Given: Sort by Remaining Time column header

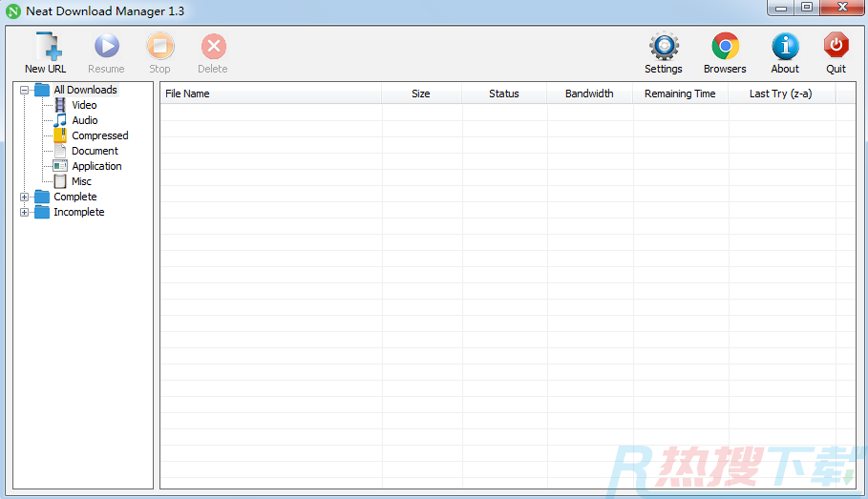Looking at the screenshot, I should tap(680, 94).
